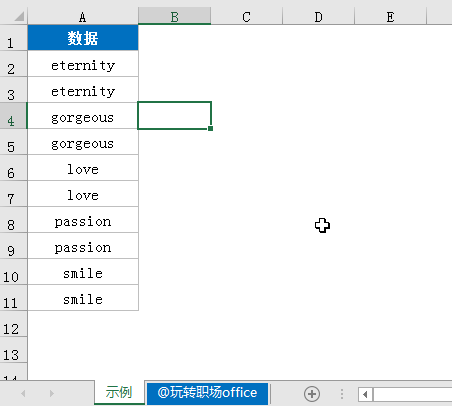Click the Select All corner triangle
The image size is (452, 406).
coord(19,16)
